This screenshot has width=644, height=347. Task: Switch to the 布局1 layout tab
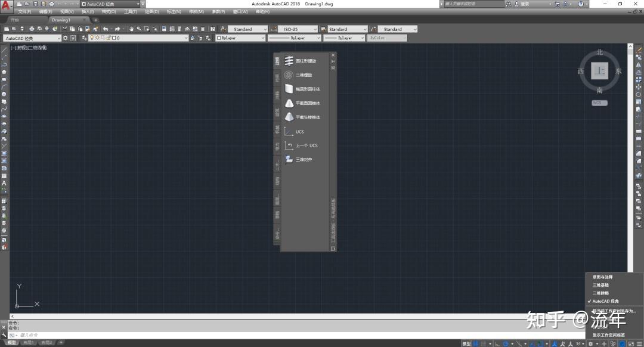28,342
